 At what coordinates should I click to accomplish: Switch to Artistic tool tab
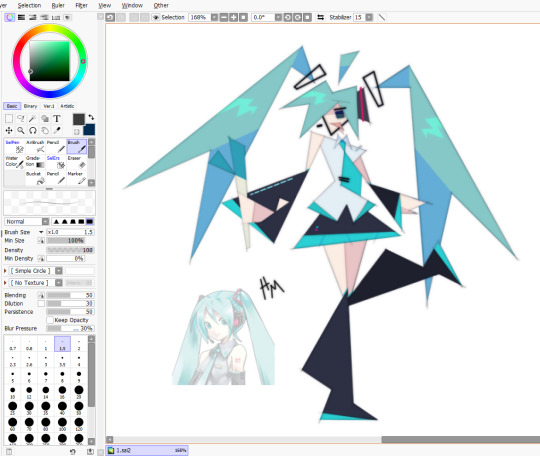pyautogui.click(x=67, y=106)
